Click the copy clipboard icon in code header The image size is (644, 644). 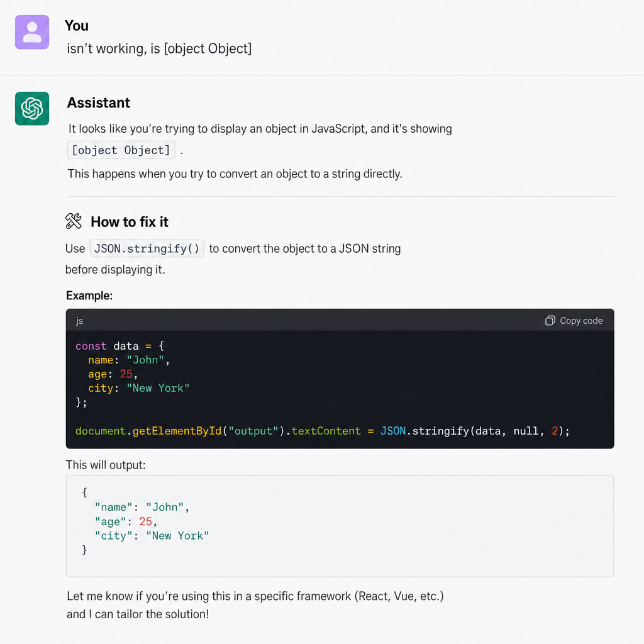(550, 321)
